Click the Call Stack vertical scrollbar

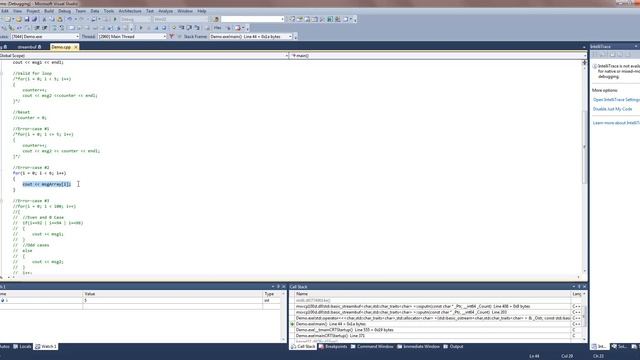584,316
